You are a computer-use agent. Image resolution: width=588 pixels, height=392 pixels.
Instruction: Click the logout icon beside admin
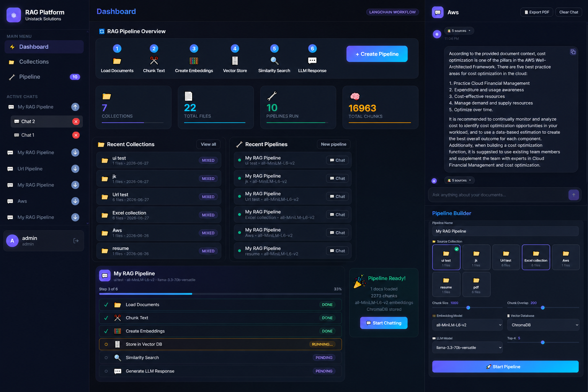(x=76, y=241)
